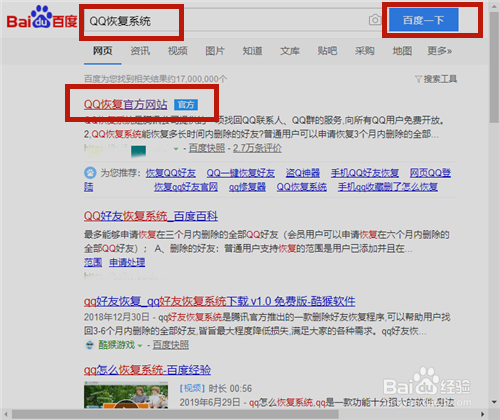
Task: Open QQ好友恢复系统_百度百科 result
Action: [151, 216]
